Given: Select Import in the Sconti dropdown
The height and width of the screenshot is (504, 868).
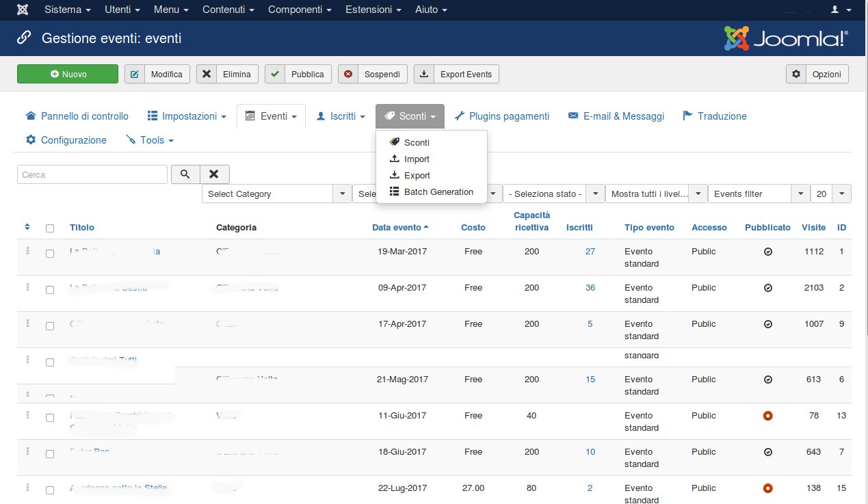Looking at the screenshot, I should 417,159.
